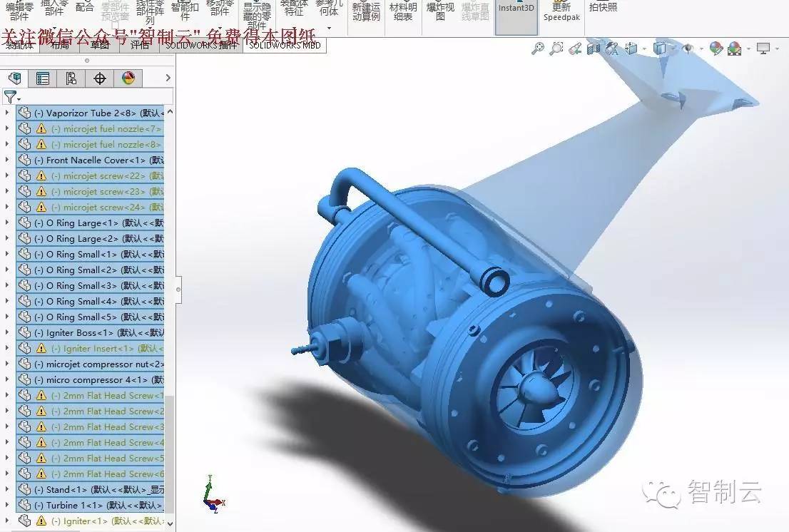Image resolution: width=789 pixels, height=532 pixels.
Task: Select microjet fuel nozzle<7> in tree
Action: [90, 129]
